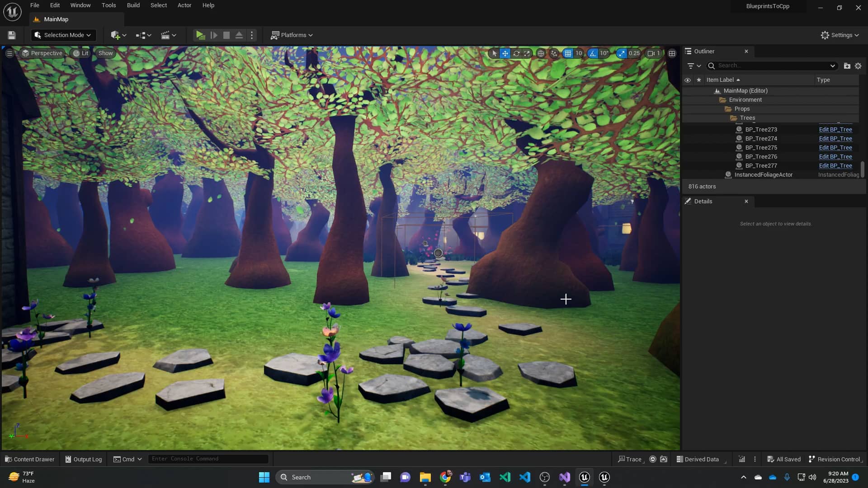The width and height of the screenshot is (868, 488).
Task: Click the surface snapping icon
Action: (x=554, y=53)
